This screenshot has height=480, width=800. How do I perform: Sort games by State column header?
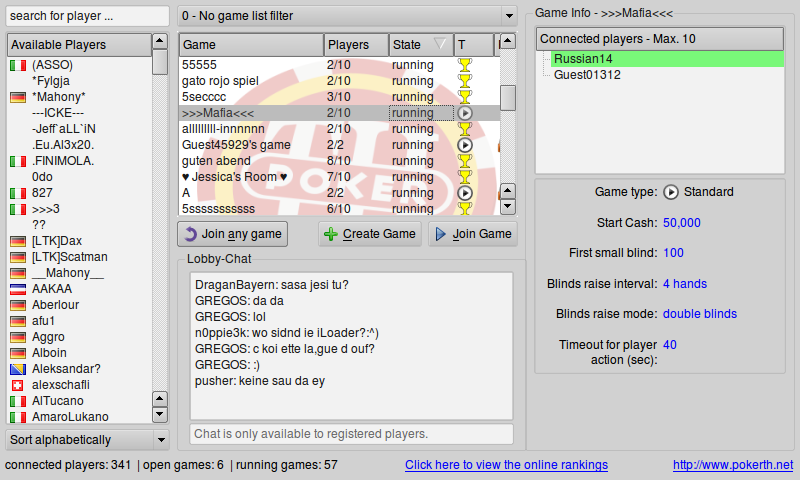(420, 45)
